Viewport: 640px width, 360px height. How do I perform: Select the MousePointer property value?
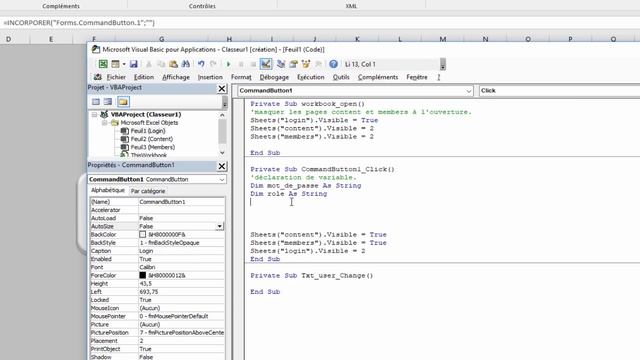tap(181, 316)
